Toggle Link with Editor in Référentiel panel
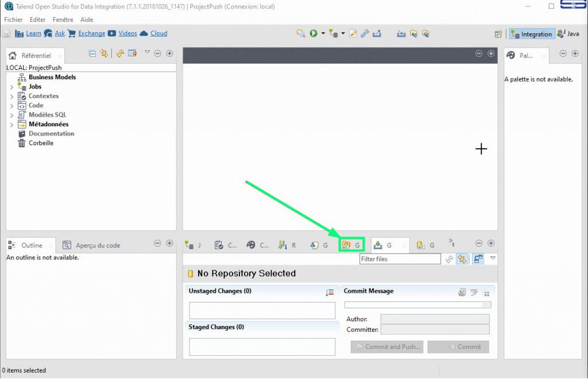588x380 pixels. click(x=104, y=53)
